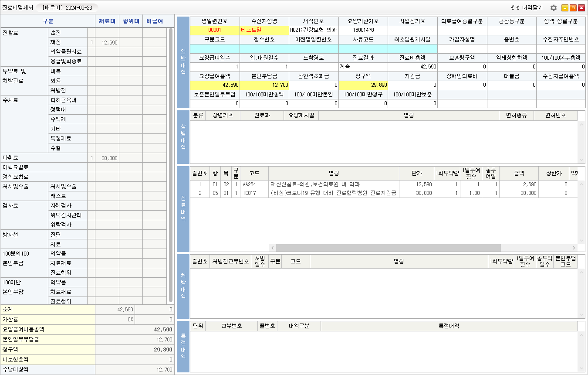
Task: Close the statement with red X button
Action: [581, 8]
